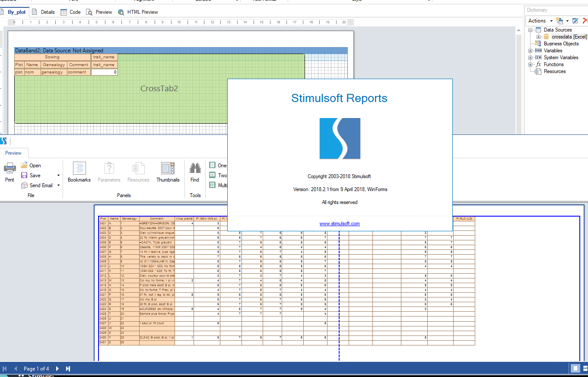The image size is (588, 377).
Task: Go to first page of preview
Action: (5, 369)
